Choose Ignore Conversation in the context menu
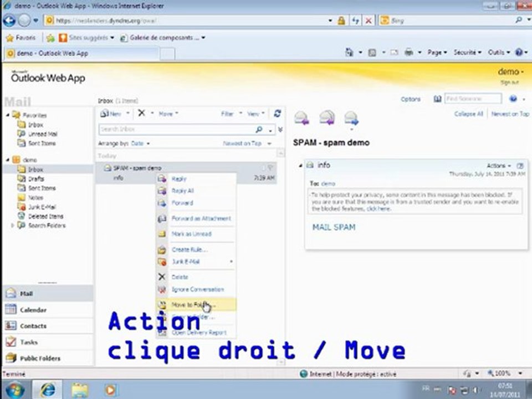Viewport: 532px width, 399px height. [x=196, y=289]
